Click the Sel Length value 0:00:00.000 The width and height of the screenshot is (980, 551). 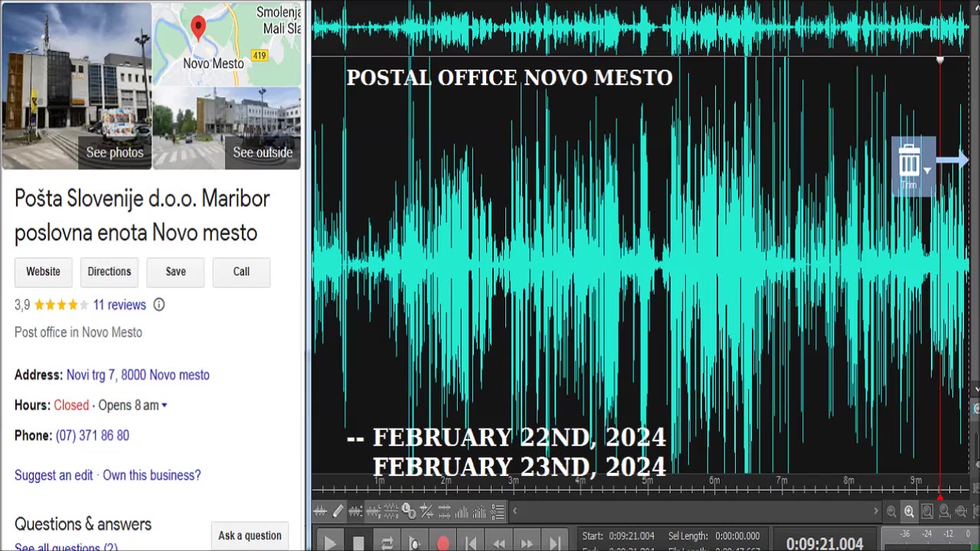[737, 536]
